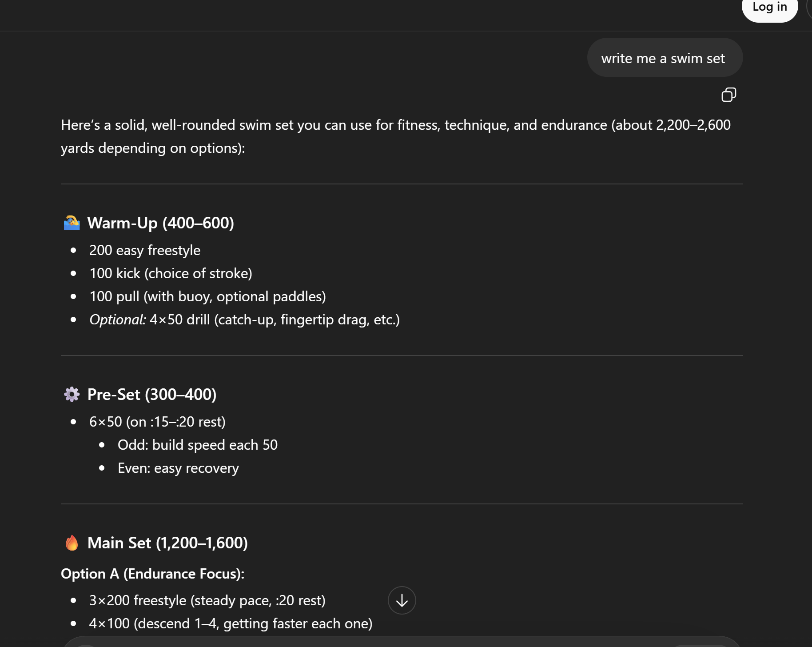
Task: Click the "4×100 (descend 1–4" bullet line
Action: point(231,623)
